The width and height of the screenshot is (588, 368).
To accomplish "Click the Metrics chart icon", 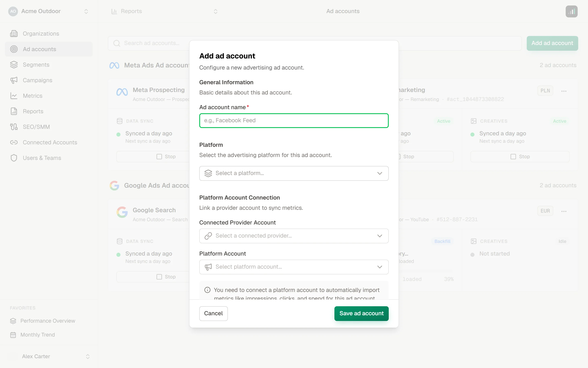I will 14,96.
